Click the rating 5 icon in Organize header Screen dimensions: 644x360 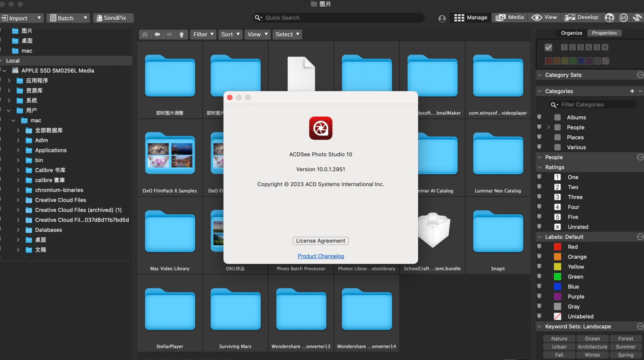[597, 47]
